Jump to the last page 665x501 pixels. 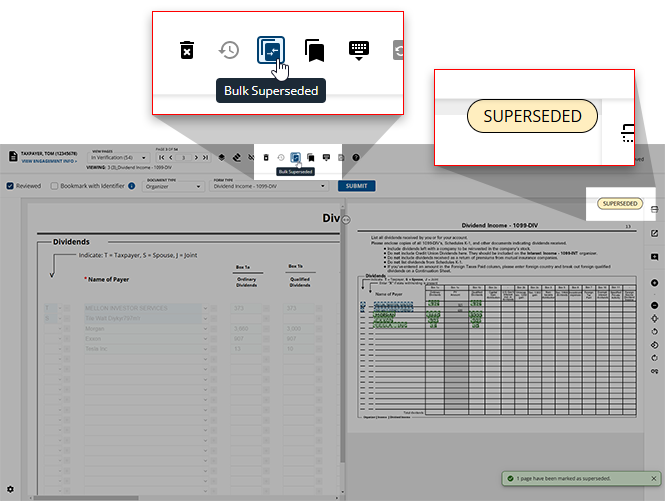coord(206,157)
